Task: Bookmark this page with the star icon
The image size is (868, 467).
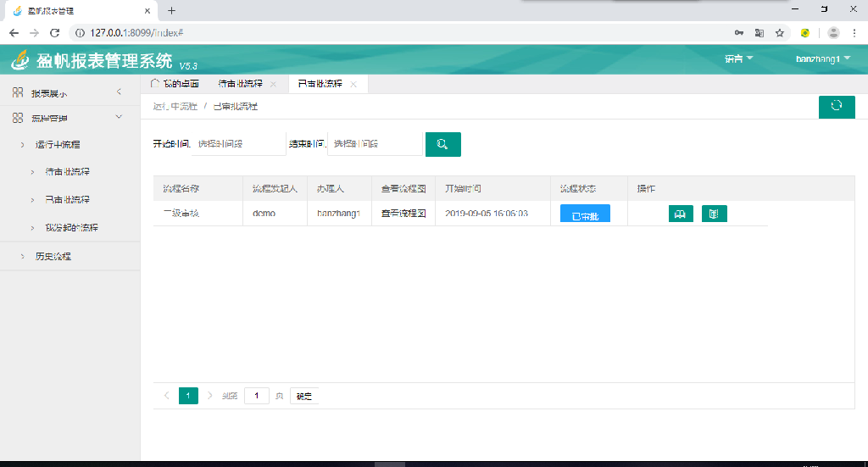Action: [x=779, y=32]
